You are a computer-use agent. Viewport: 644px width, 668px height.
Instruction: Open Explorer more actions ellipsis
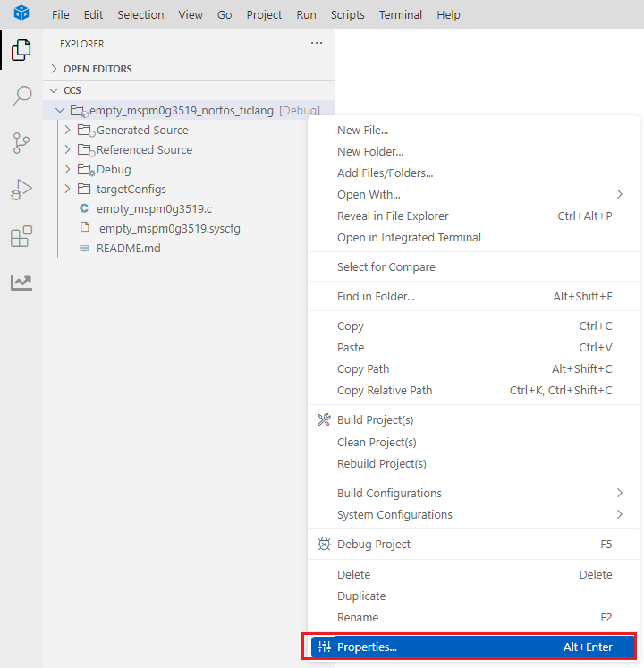tap(317, 43)
